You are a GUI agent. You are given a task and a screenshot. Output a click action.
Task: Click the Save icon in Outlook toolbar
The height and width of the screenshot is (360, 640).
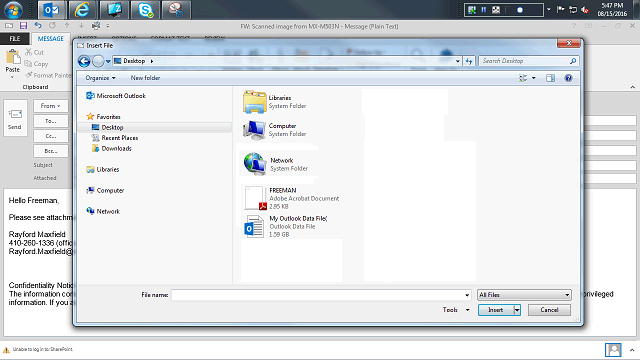click(x=23, y=26)
